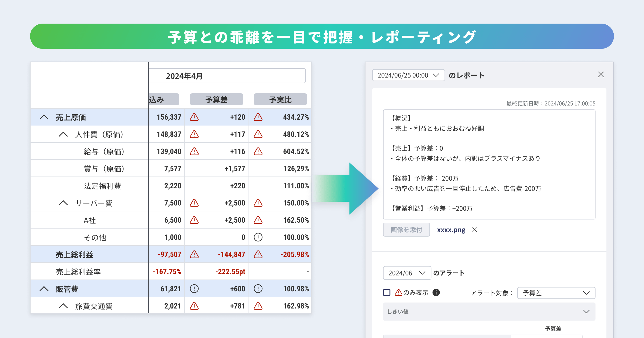
Task: Click the info icon next to 販管費 +600
Action: click(194, 289)
